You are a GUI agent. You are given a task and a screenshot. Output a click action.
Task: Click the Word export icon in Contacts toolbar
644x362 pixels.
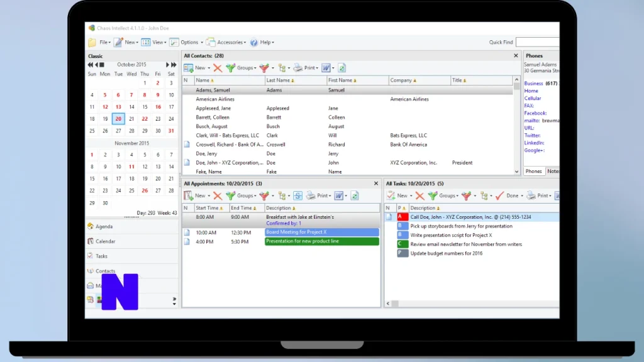click(x=326, y=68)
